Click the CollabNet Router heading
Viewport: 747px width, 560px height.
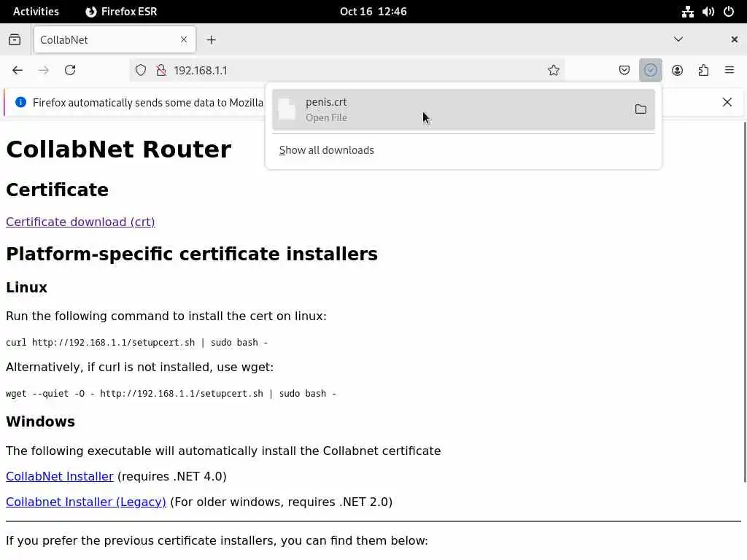pos(119,149)
